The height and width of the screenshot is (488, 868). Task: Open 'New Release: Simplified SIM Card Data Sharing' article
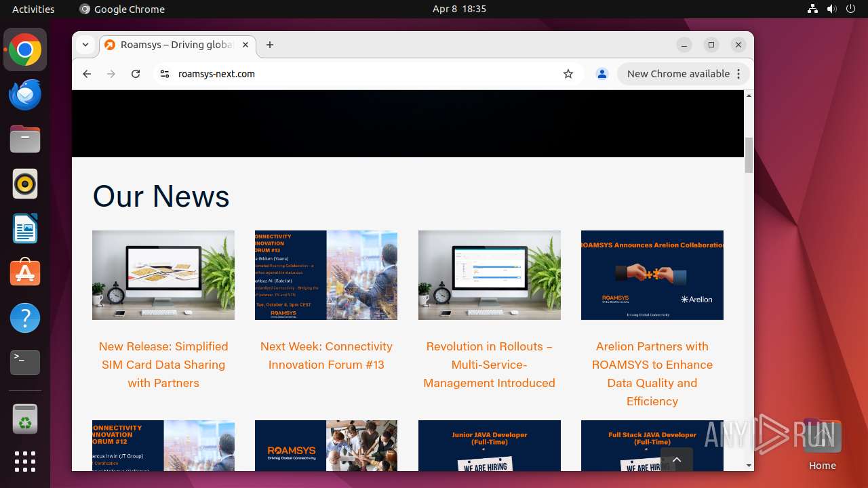point(163,365)
